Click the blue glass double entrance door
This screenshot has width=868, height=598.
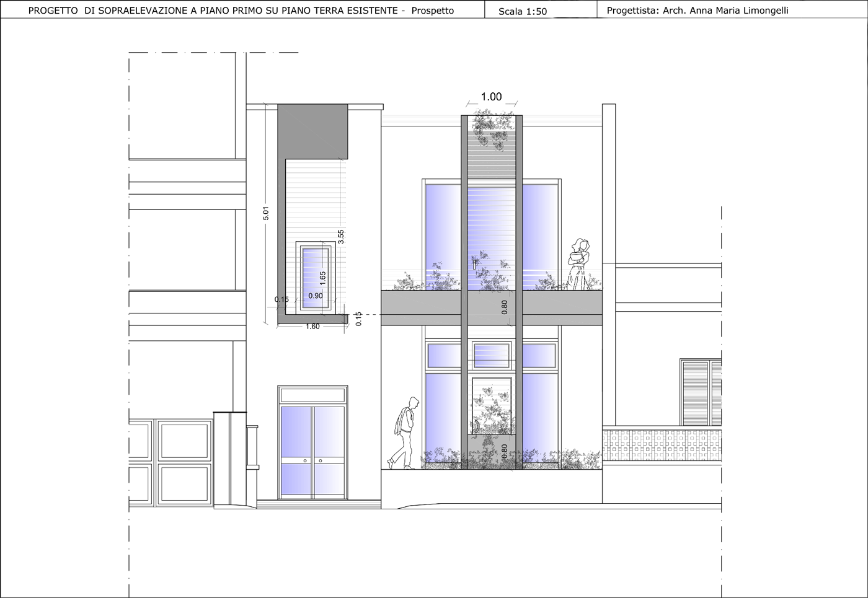pyautogui.click(x=313, y=451)
